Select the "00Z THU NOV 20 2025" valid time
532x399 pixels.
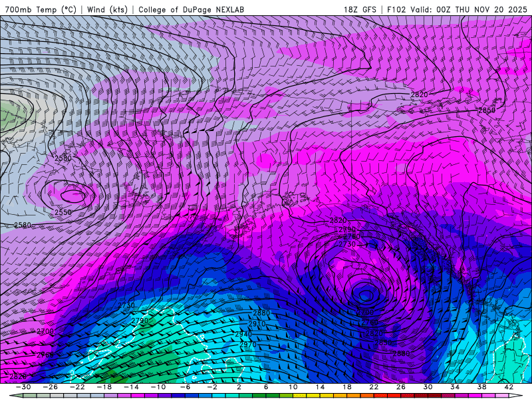(x=481, y=10)
